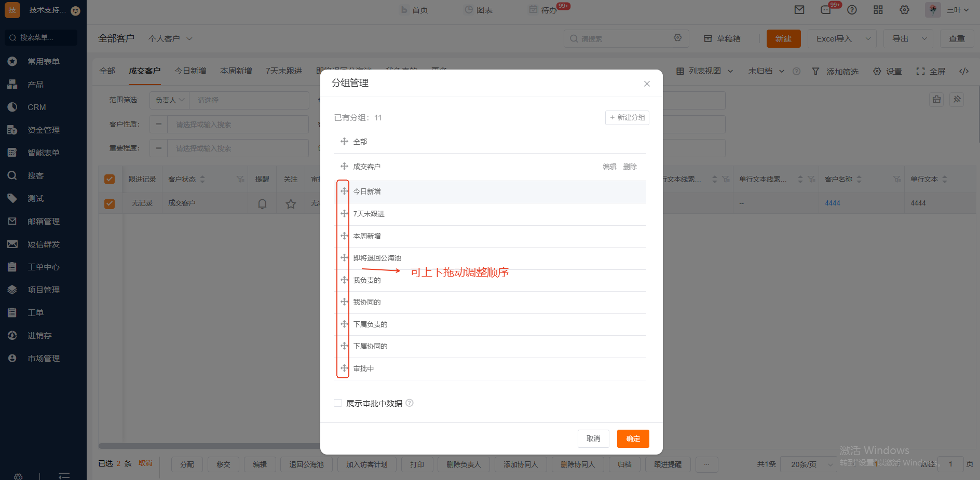Switch to the 全部 tab
The height and width of the screenshot is (480, 980).
107,71
